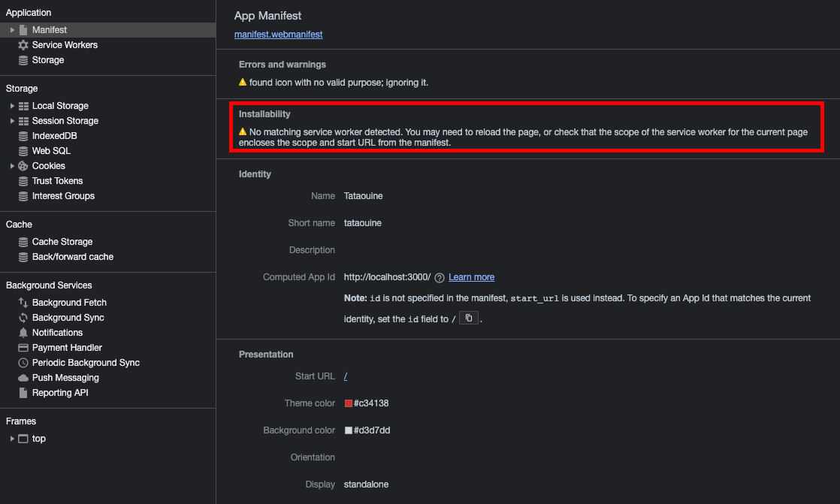Select Background Fetch under Background Services
This screenshot has height=504, width=840.
click(68, 302)
